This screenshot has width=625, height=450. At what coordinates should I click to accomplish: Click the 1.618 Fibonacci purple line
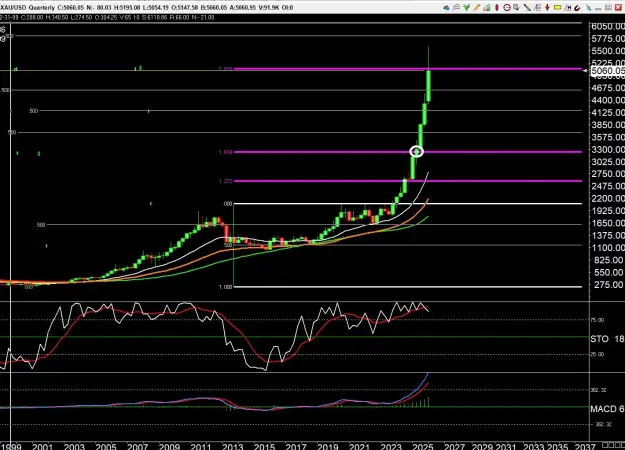tap(407, 152)
